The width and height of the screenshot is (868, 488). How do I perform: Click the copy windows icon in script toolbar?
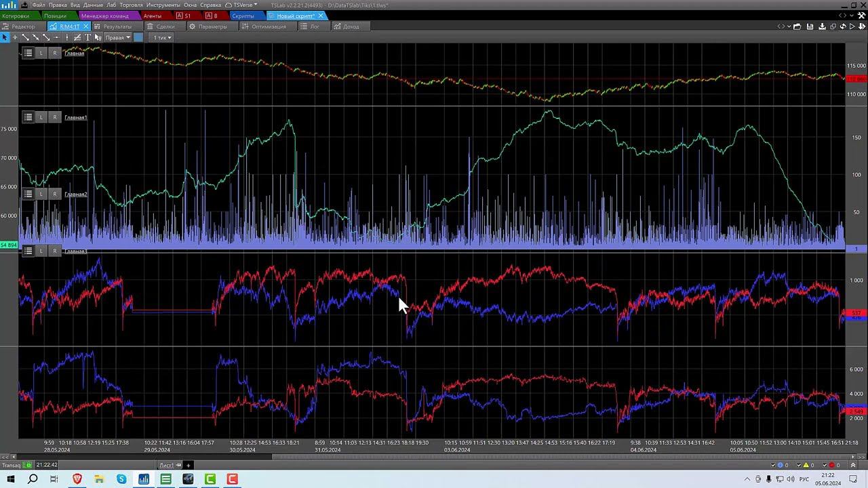[x=833, y=26]
